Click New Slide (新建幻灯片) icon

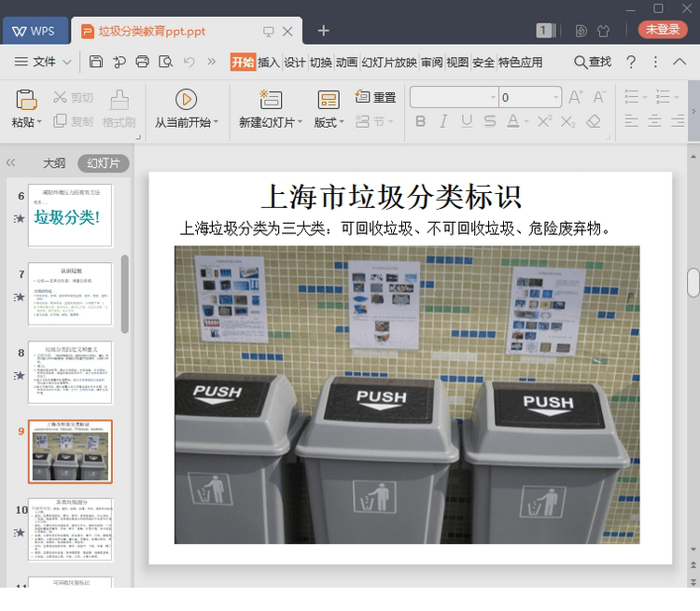click(271, 99)
